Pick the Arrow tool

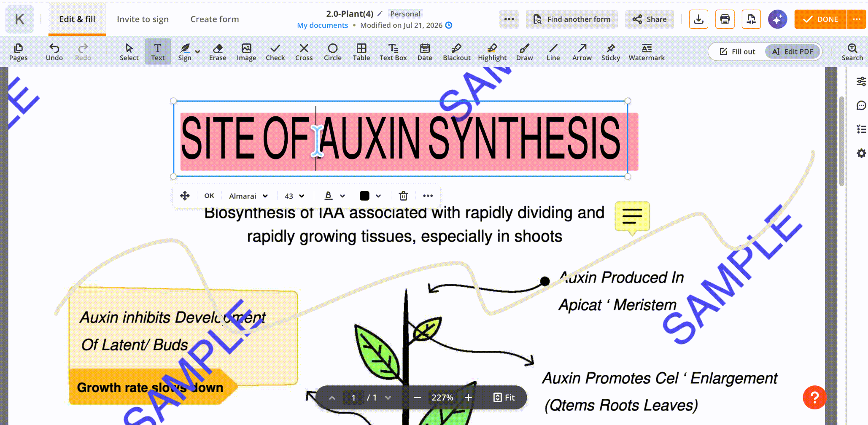582,52
